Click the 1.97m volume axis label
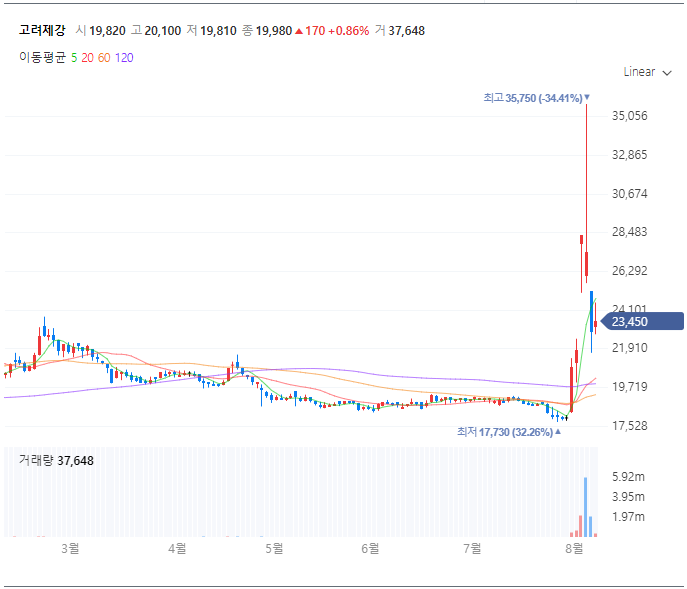This screenshot has width=687, height=589. click(628, 517)
